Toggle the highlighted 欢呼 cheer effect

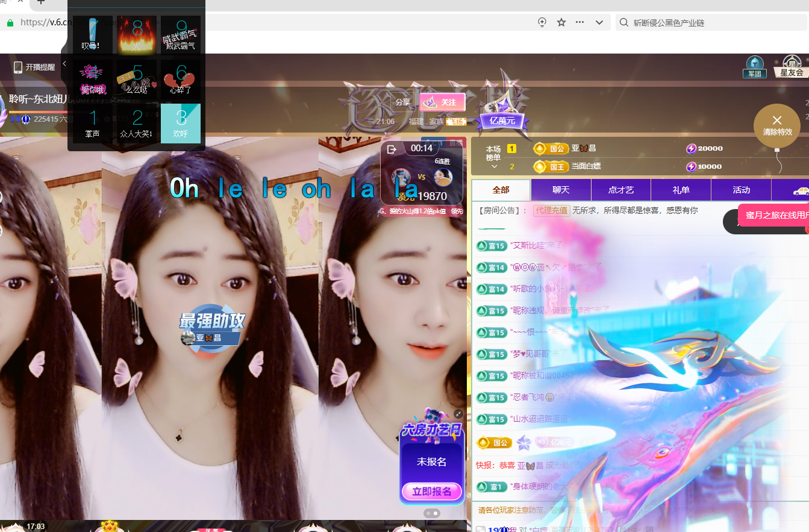(x=181, y=123)
